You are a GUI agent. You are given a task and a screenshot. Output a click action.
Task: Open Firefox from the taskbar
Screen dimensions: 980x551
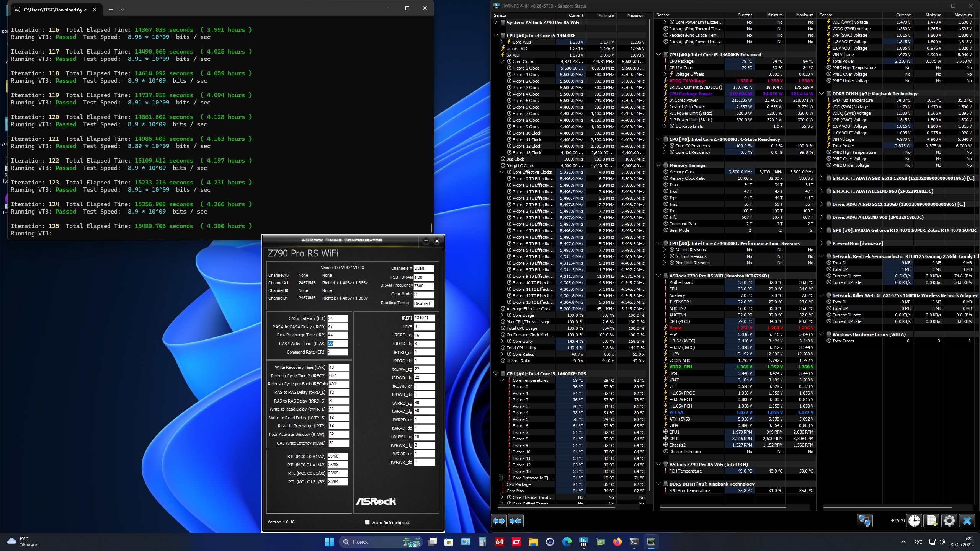[x=617, y=542]
